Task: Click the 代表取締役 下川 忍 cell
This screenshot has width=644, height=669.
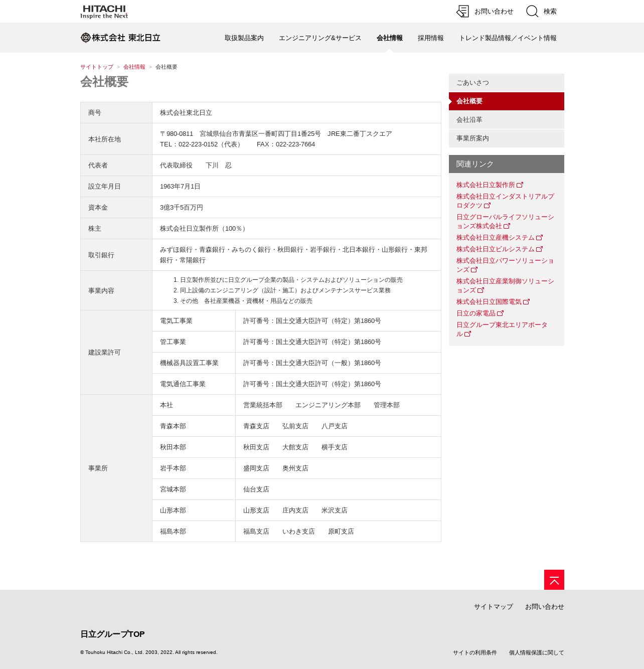Action: tap(296, 165)
